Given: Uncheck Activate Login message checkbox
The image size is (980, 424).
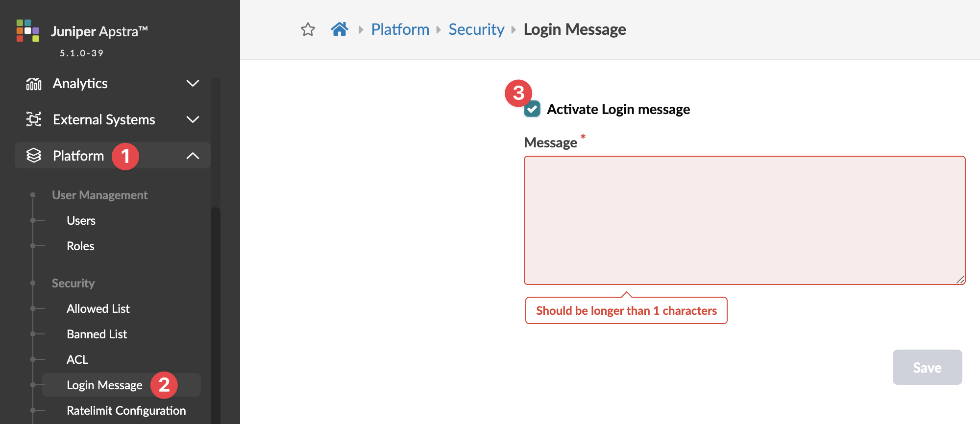Looking at the screenshot, I should [532, 109].
